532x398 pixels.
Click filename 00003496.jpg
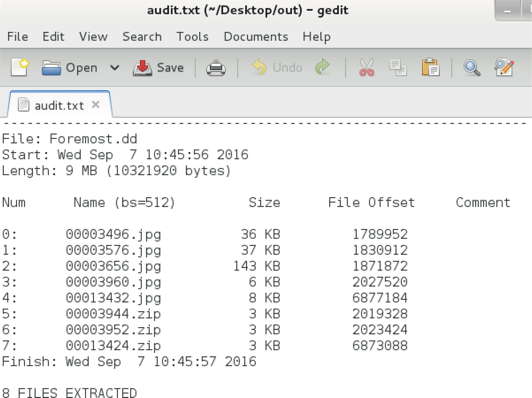[x=113, y=234]
